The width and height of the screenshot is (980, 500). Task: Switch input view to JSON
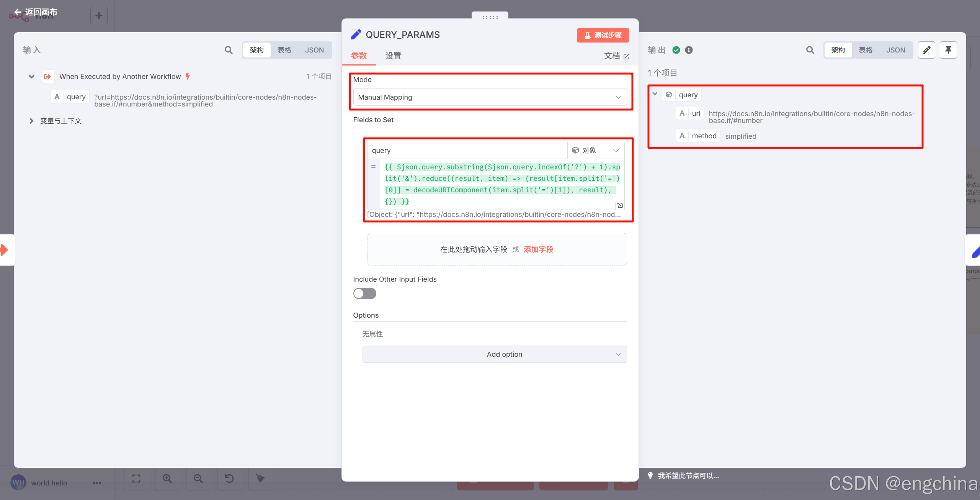tap(314, 50)
